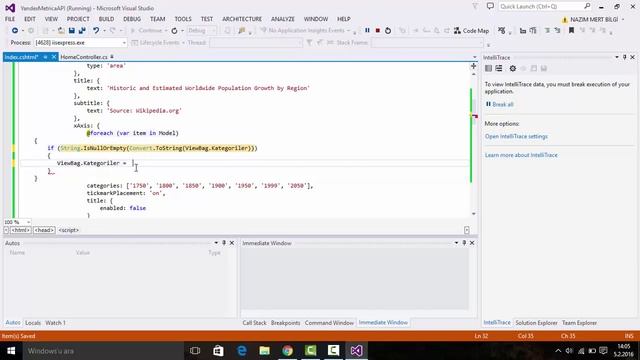The height and width of the screenshot is (360, 640).
Task: Click the IntelliTrace settings gear icon
Action: click(513, 69)
